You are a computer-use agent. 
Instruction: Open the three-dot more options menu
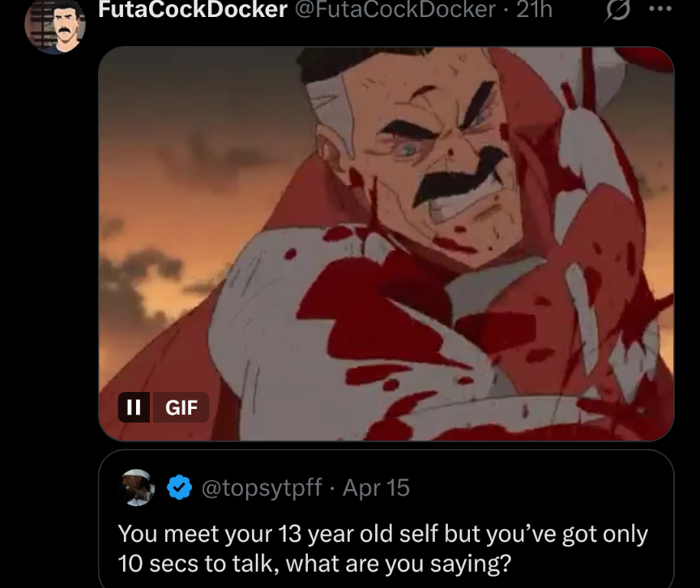click(660, 10)
